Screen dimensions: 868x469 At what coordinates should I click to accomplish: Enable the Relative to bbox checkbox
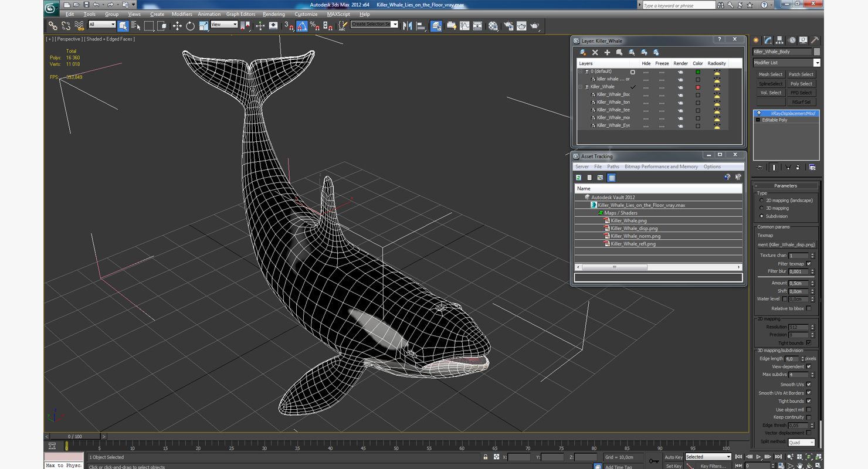809,308
